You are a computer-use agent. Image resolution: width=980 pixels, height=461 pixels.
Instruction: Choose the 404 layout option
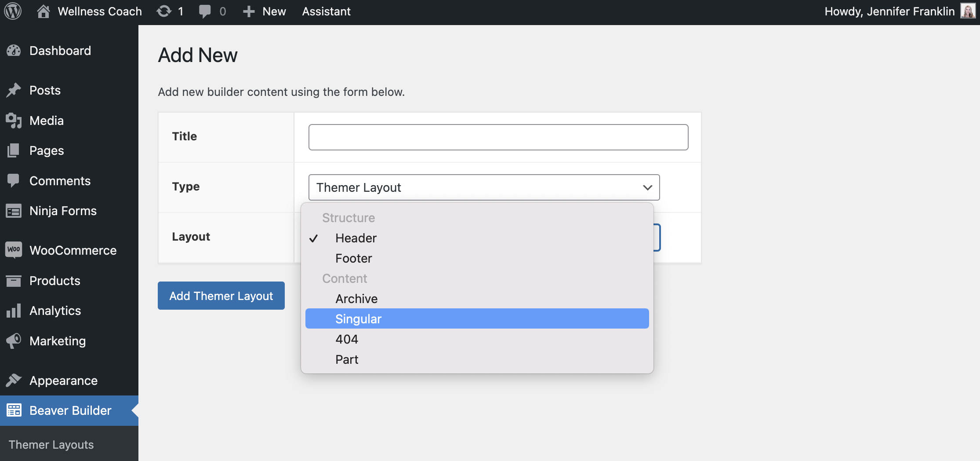347,339
